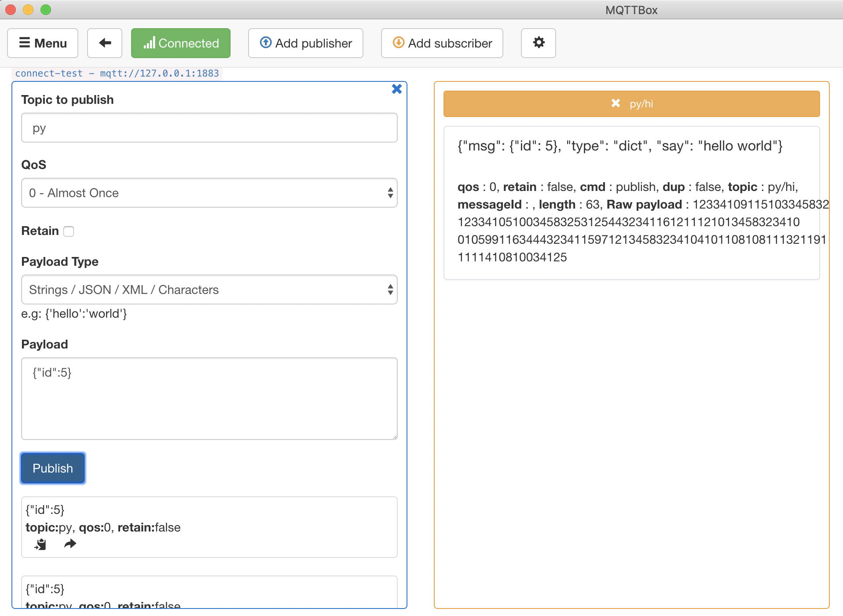843x616 pixels.
Task: Click the py/hi subscriber header bar
Action: pos(632,104)
